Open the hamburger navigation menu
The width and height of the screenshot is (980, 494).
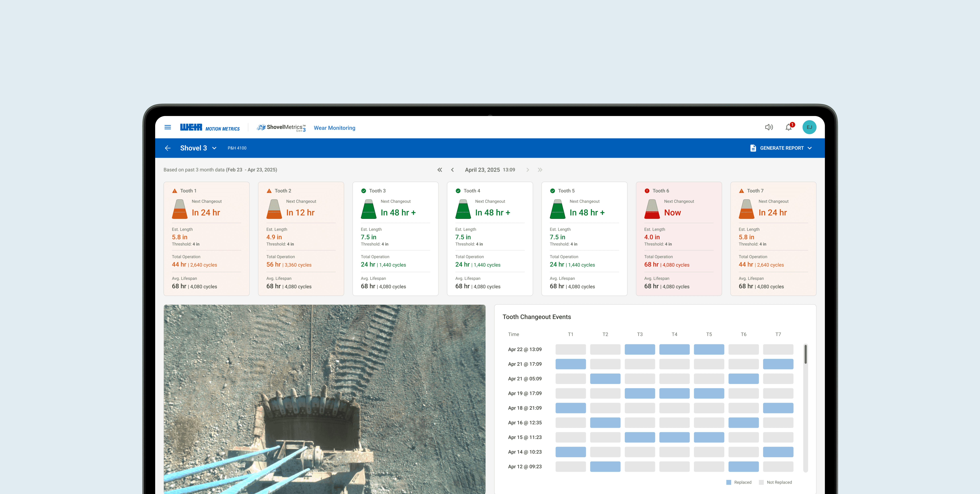(x=167, y=127)
